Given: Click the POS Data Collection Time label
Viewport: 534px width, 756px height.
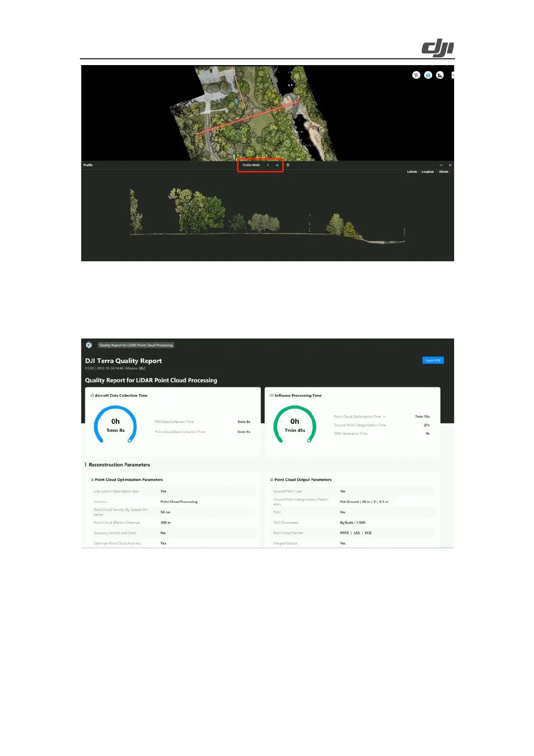Looking at the screenshot, I should click(x=174, y=422).
